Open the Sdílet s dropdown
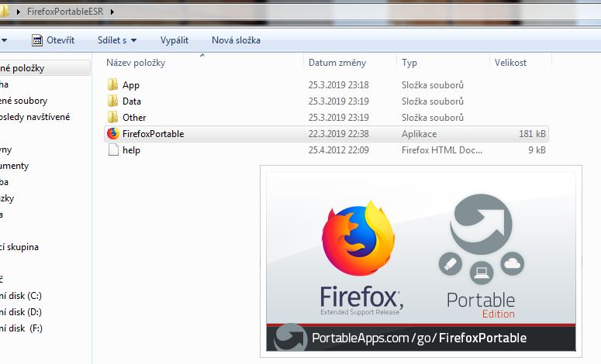Viewport: 601px width, 364px height. pyautogui.click(x=117, y=40)
